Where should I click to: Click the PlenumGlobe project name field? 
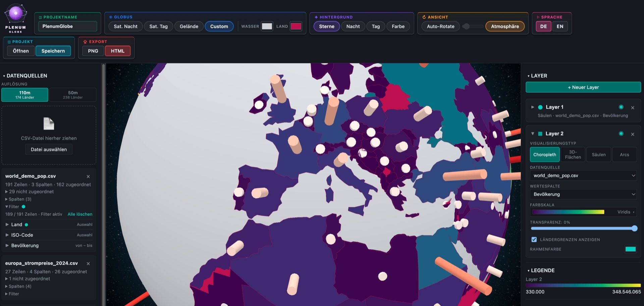(67, 26)
